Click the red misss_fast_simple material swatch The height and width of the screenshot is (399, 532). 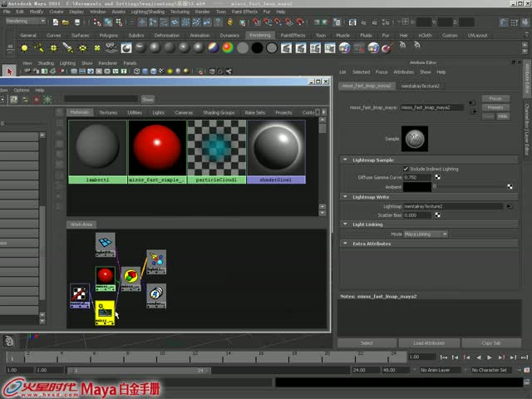click(157, 148)
